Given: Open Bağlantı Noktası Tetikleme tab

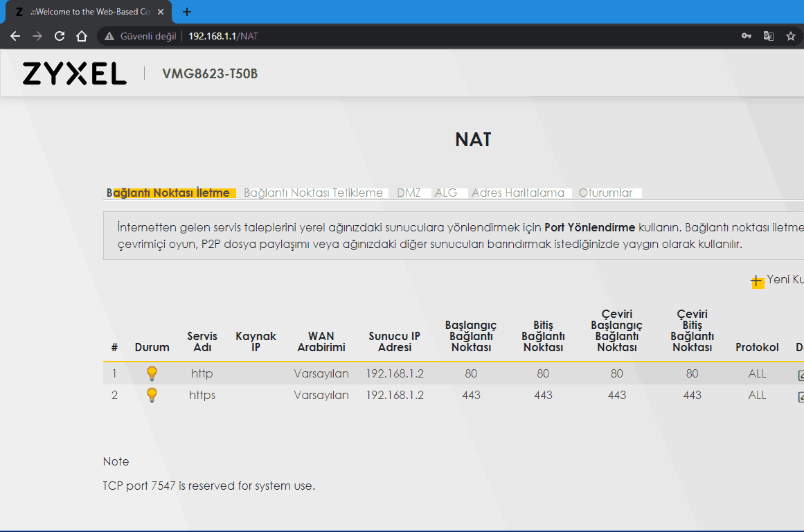Looking at the screenshot, I should coord(313,193).
